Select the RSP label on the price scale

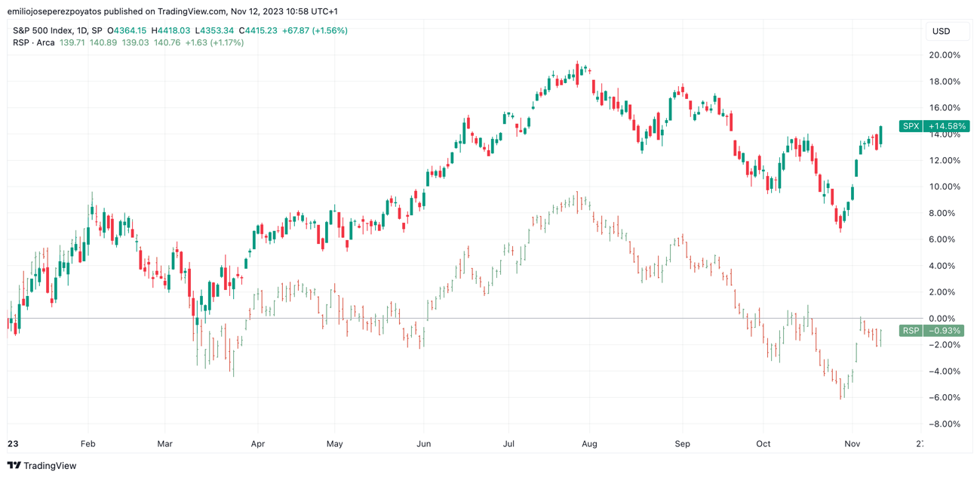point(911,331)
